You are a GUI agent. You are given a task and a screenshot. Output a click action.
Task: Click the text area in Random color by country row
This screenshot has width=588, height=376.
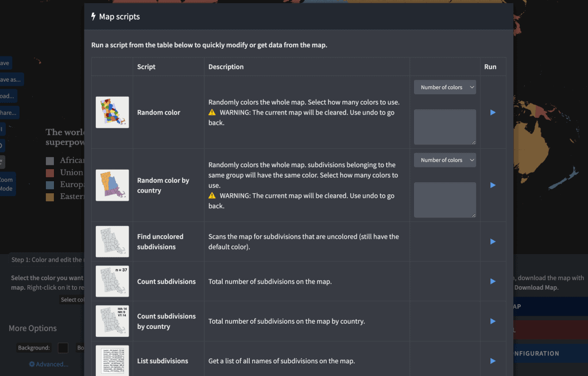click(x=445, y=200)
